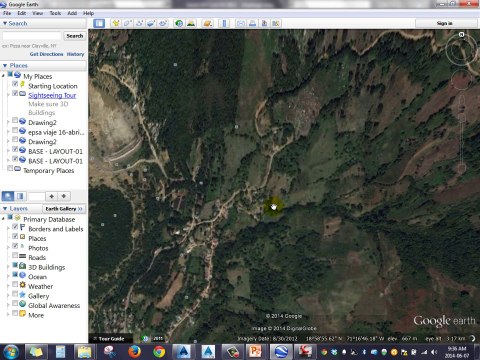Viewport: 480px width, 360px height.
Task: Click the search text input field
Action: click(x=32, y=36)
